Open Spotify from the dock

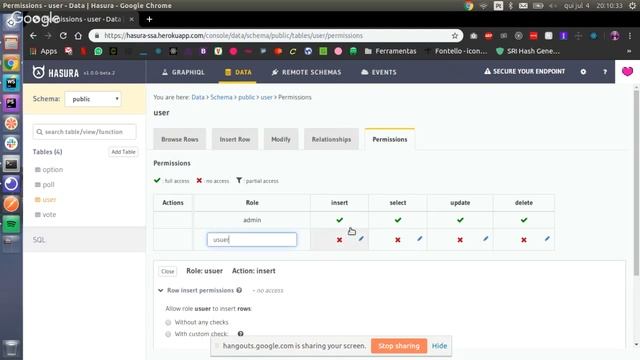click(11, 224)
